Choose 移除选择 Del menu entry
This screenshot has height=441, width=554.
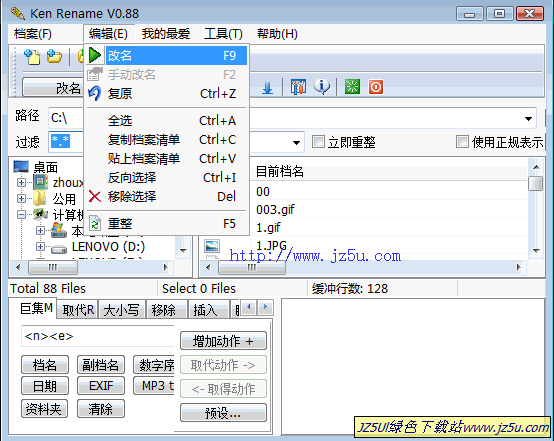pos(166,196)
